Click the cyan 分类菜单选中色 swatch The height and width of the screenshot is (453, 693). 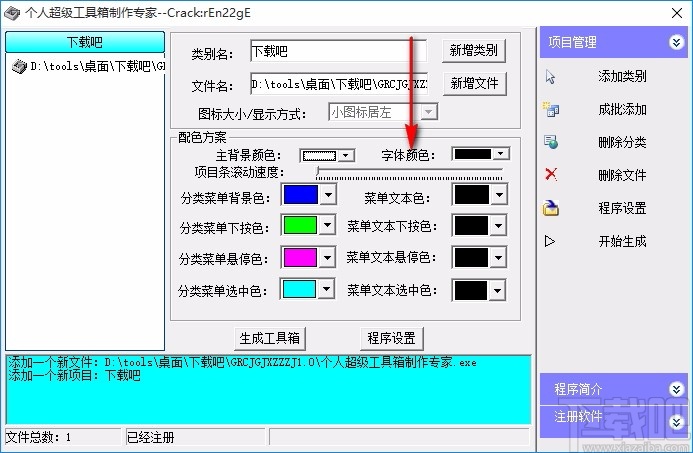[x=299, y=289]
